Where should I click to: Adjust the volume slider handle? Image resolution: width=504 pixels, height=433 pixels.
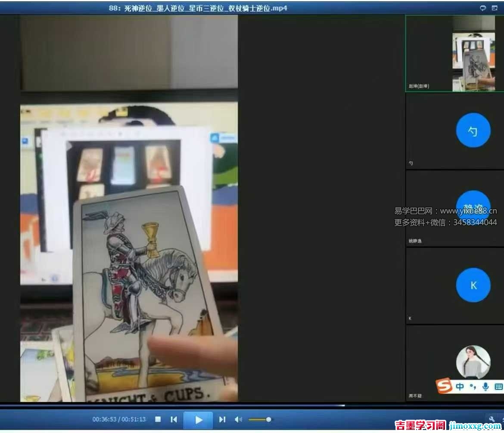(268, 419)
